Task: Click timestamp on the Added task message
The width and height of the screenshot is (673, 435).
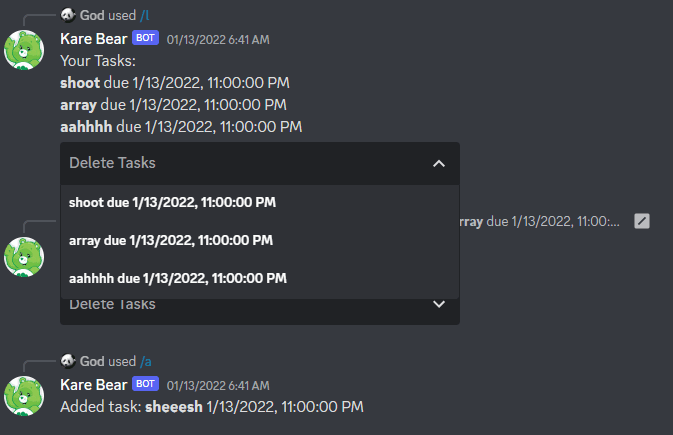Action: [x=218, y=386]
